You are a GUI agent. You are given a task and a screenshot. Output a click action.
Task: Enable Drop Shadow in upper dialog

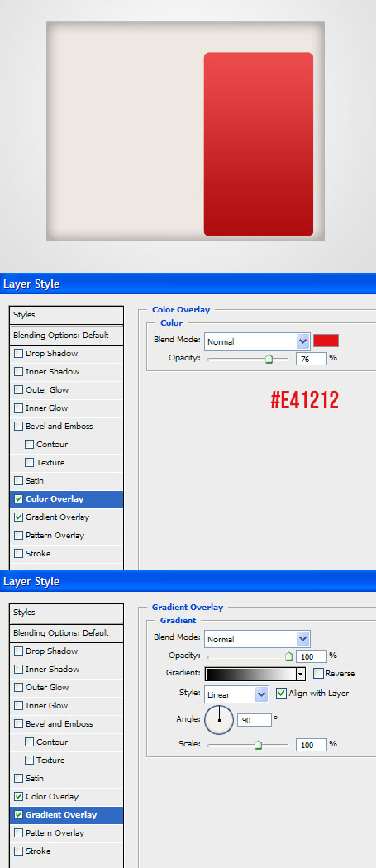(x=19, y=354)
